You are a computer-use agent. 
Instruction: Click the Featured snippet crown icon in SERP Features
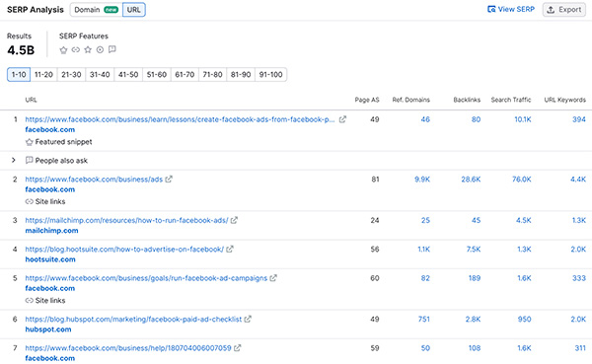coord(63,50)
